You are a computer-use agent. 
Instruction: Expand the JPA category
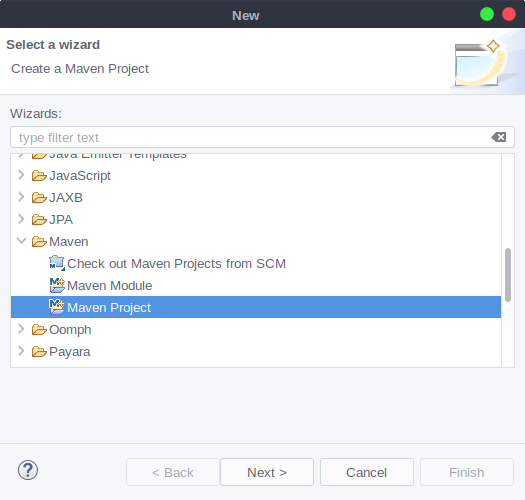coord(21,219)
